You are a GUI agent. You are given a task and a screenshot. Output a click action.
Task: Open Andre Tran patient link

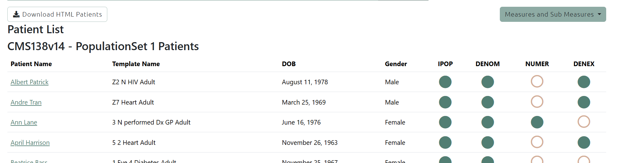tap(26, 102)
